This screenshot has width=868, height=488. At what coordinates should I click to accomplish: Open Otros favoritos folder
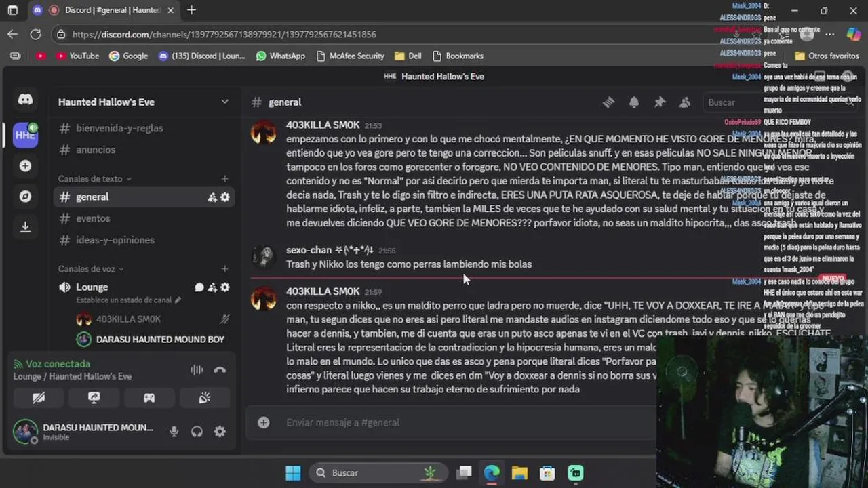pos(827,56)
